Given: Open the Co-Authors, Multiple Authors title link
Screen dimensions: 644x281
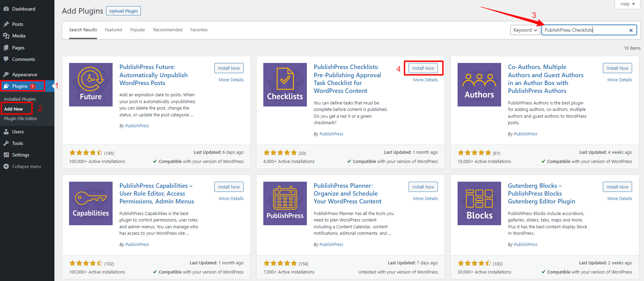Looking at the screenshot, I should pyautogui.click(x=546, y=79).
